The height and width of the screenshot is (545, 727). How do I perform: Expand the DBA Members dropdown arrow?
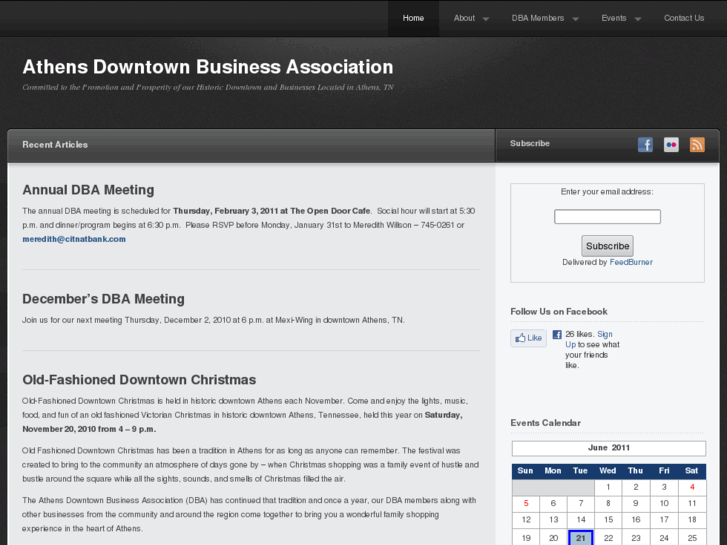(x=574, y=19)
